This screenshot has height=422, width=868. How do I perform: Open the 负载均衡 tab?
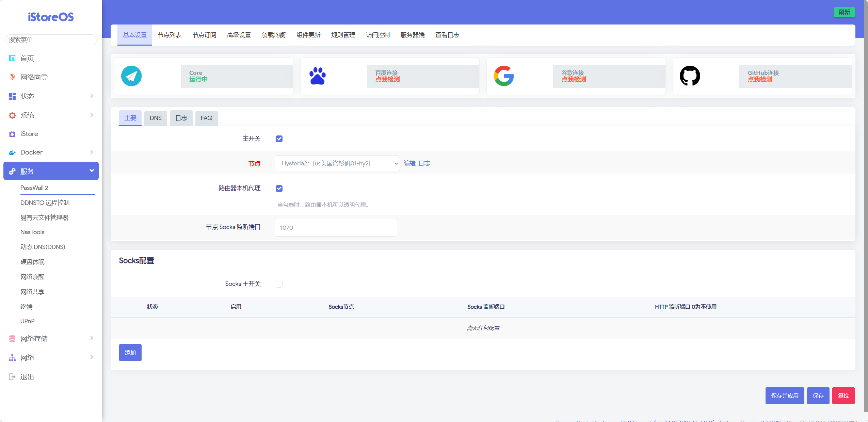point(274,35)
